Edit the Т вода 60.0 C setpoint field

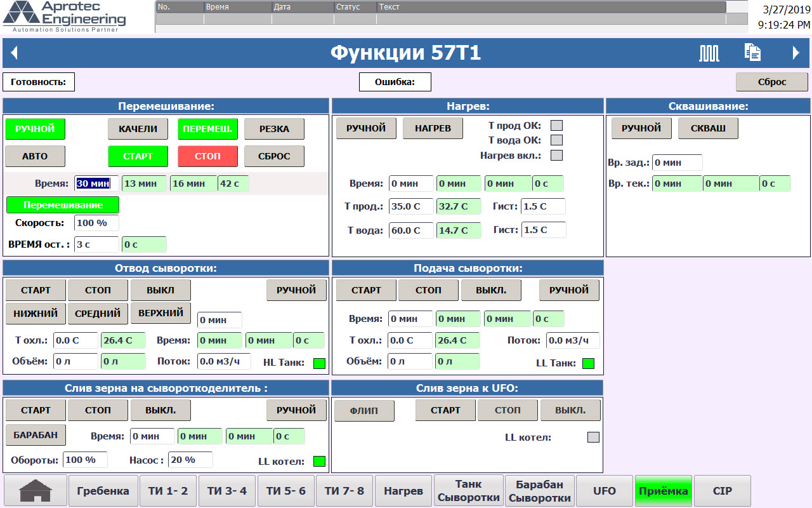point(411,231)
